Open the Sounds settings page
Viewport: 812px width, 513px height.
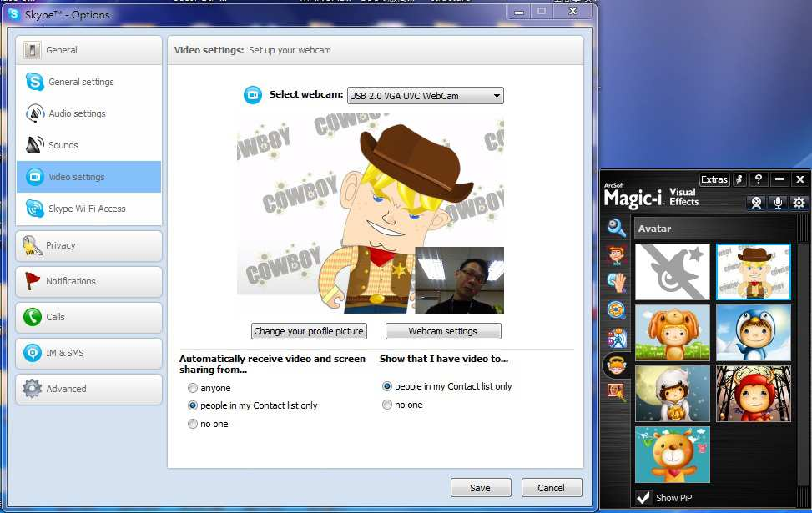[x=88, y=145]
